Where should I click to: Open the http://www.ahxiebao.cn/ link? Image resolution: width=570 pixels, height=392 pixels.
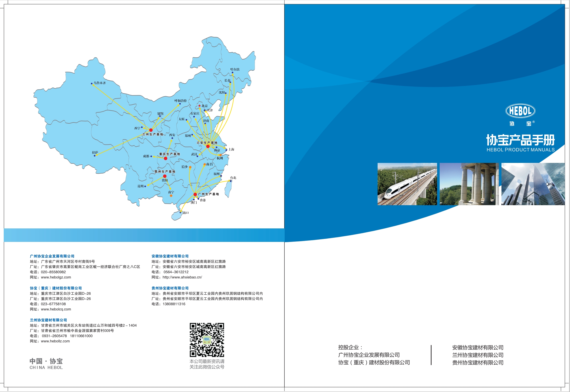pos(182,277)
